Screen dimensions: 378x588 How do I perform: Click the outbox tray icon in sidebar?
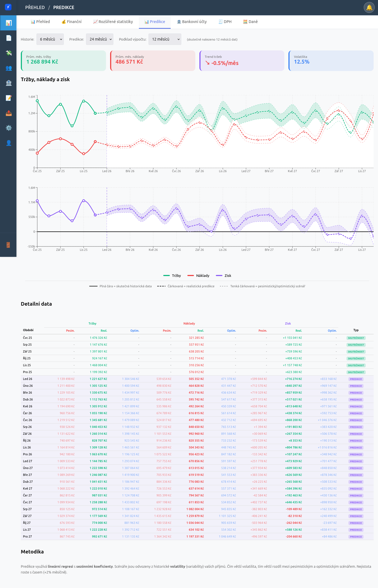8,113
